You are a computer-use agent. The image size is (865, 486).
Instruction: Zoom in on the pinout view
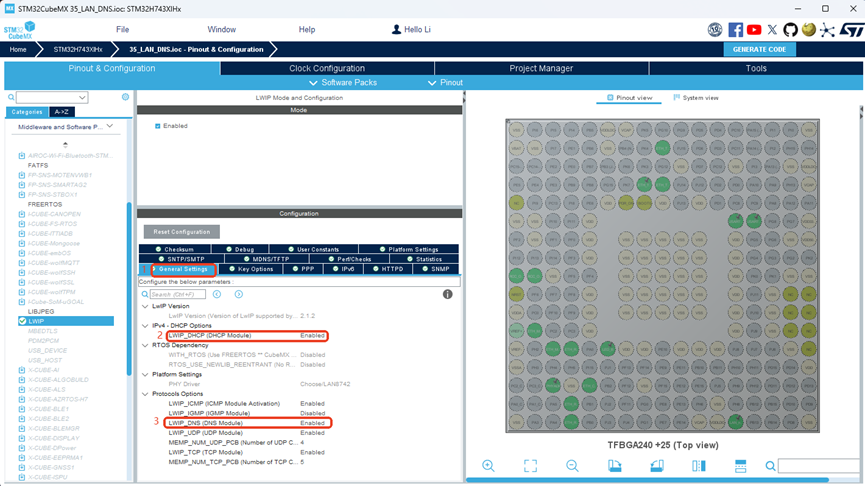pos(488,466)
